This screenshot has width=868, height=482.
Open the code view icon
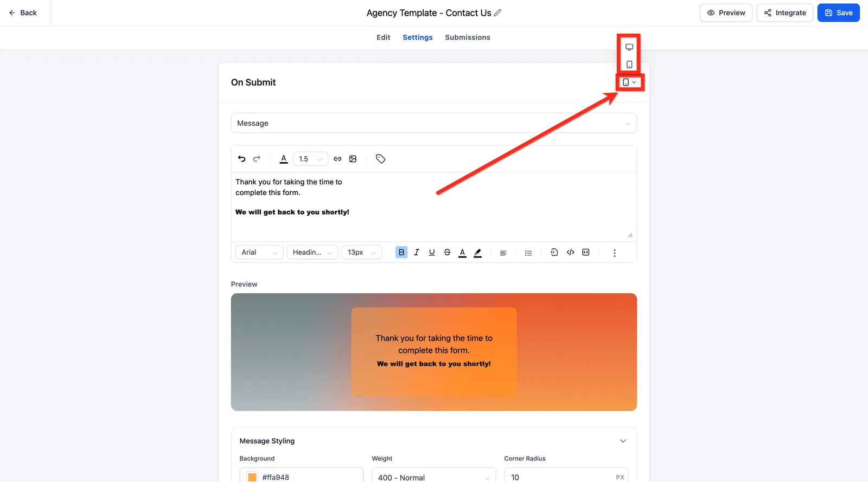[x=570, y=252]
